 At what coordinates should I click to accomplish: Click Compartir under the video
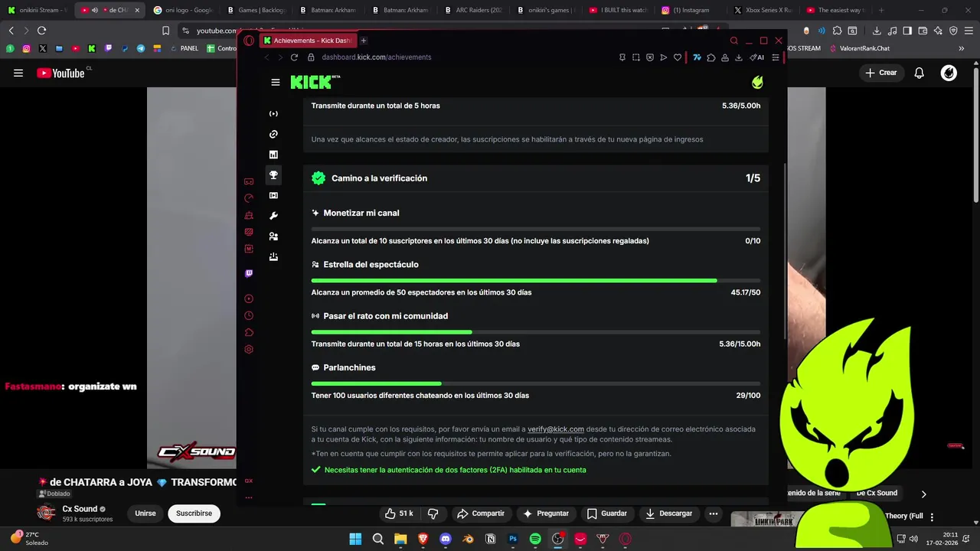(480, 514)
